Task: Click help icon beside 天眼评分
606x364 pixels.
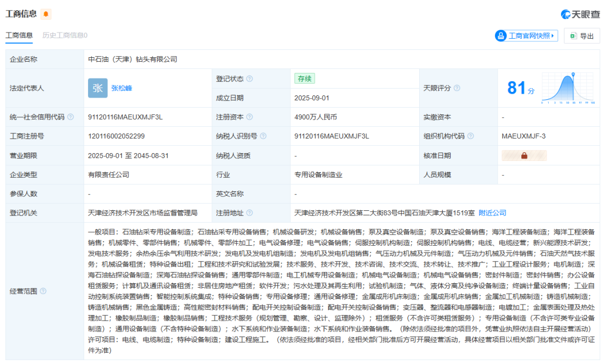Action: coord(457,88)
